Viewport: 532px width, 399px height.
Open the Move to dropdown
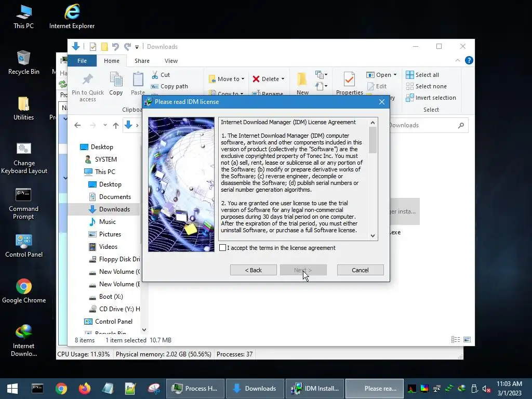(227, 79)
